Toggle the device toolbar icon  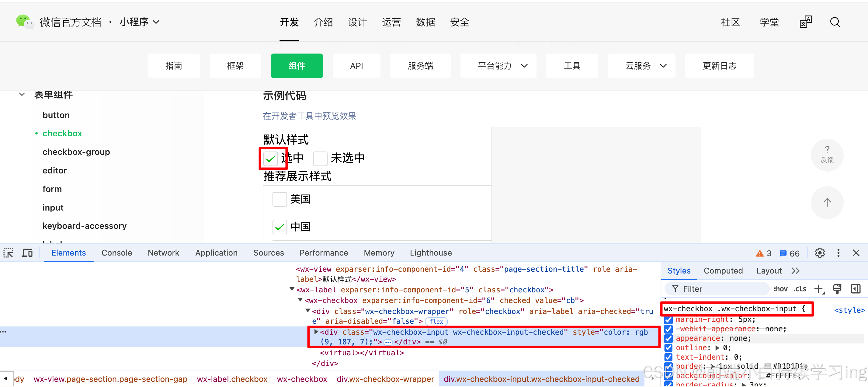27,253
